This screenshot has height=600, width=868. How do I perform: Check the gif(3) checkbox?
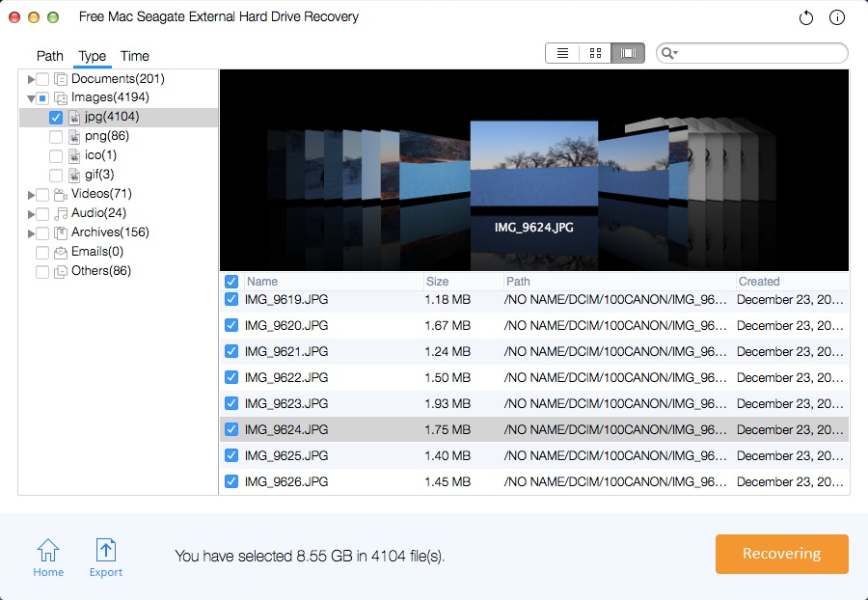pyautogui.click(x=55, y=176)
